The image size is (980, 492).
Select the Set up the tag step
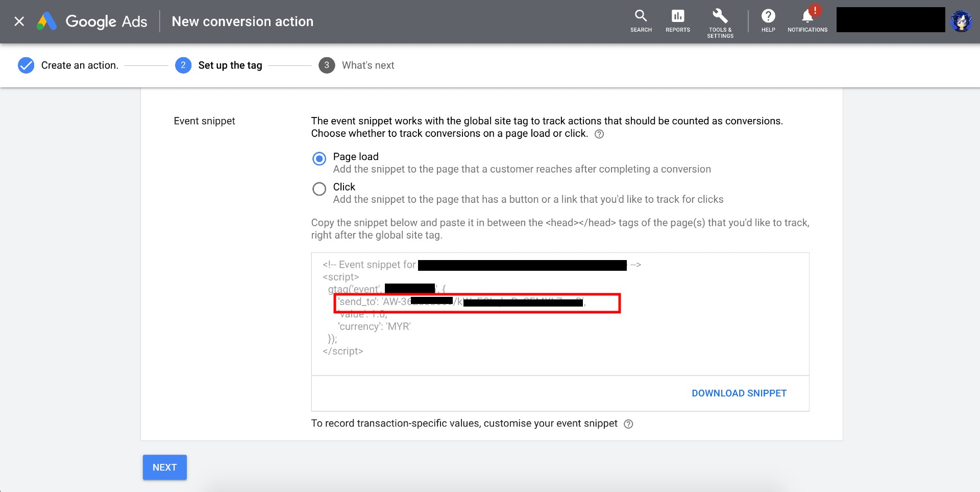coord(230,65)
